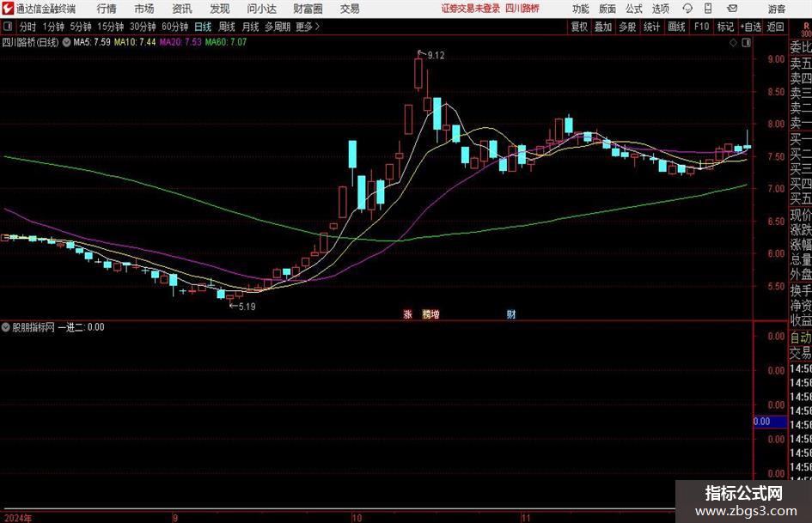Open the 交易 menu
The image size is (812, 523).
pyautogui.click(x=350, y=9)
